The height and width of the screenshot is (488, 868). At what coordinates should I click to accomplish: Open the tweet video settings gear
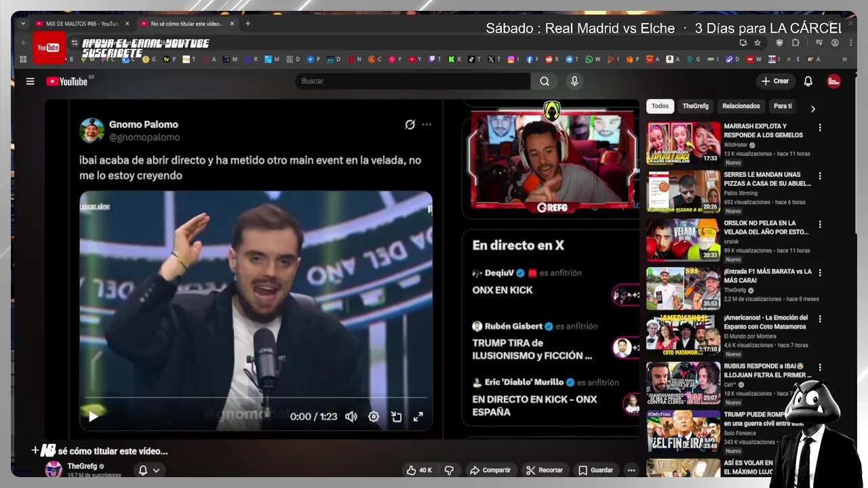(374, 417)
